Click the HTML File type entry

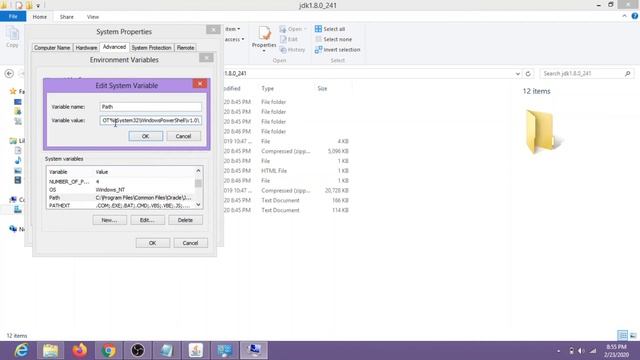274,171
